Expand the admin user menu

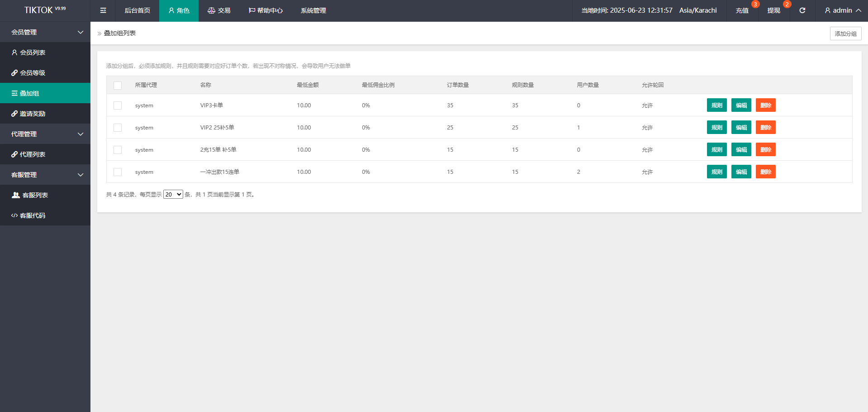(x=842, y=10)
